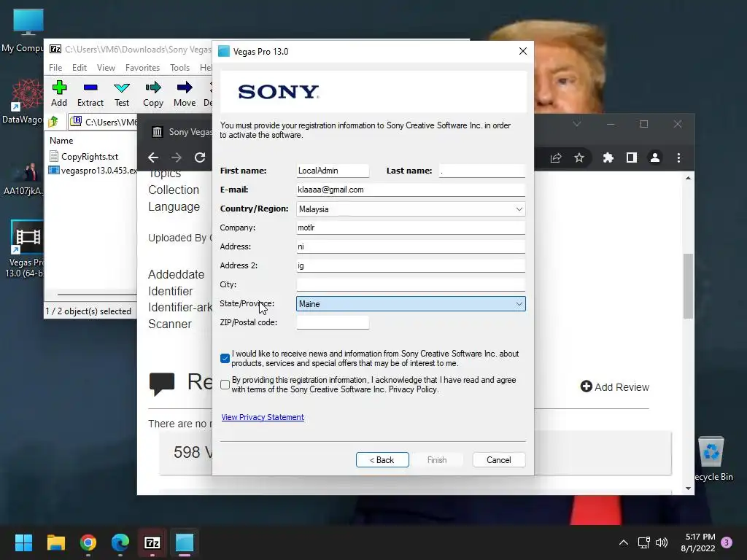Open the browser profile icon
The height and width of the screenshot is (560, 747).
click(655, 157)
